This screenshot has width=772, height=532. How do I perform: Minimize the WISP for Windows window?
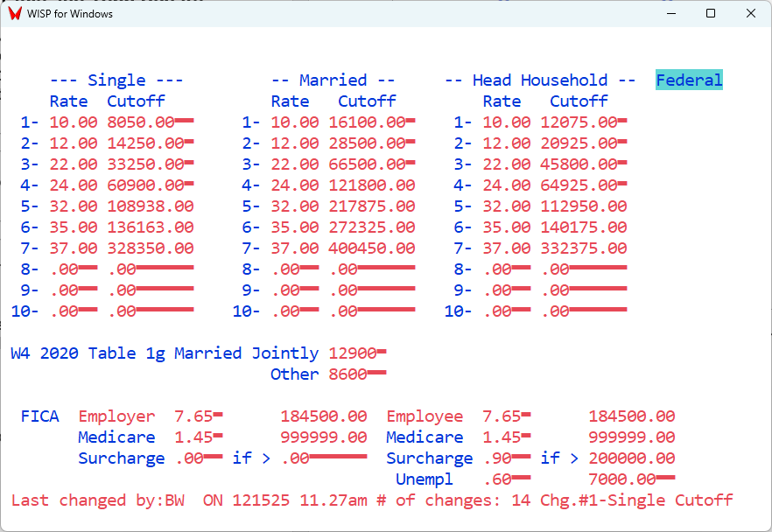click(x=670, y=13)
